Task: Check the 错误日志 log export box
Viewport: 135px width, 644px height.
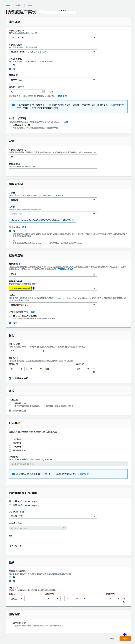Action: [x=10, y=443]
